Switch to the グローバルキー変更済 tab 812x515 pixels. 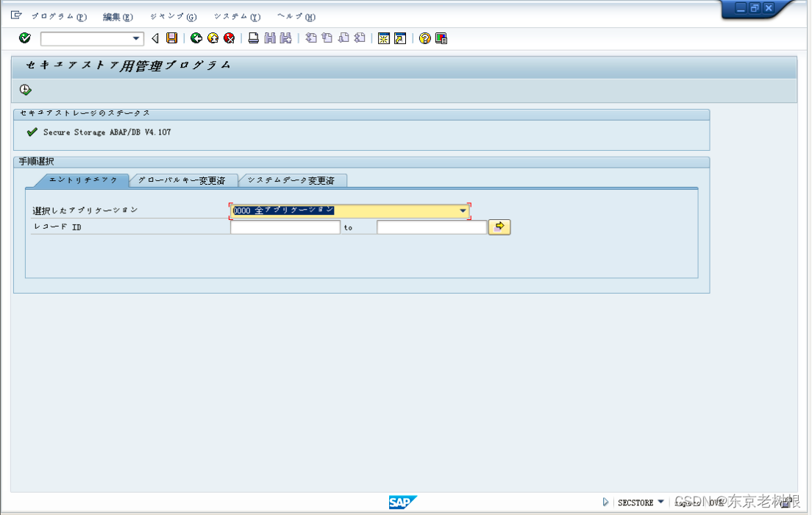182,179
